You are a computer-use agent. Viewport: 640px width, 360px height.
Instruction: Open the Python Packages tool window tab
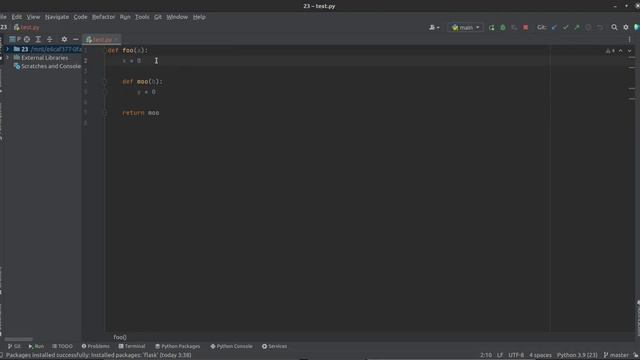178,346
